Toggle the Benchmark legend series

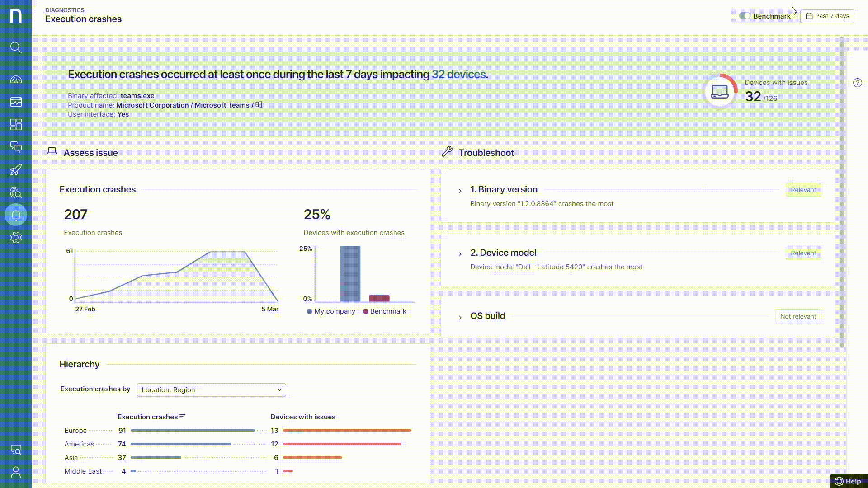click(384, 311)
